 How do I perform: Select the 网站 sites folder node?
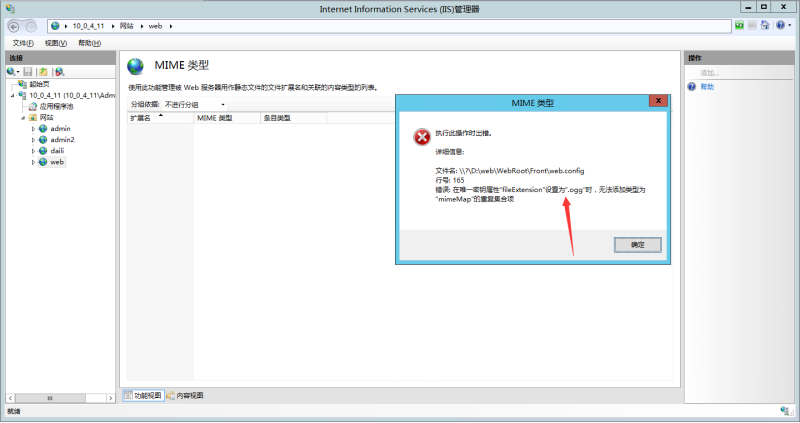[46, 117]
